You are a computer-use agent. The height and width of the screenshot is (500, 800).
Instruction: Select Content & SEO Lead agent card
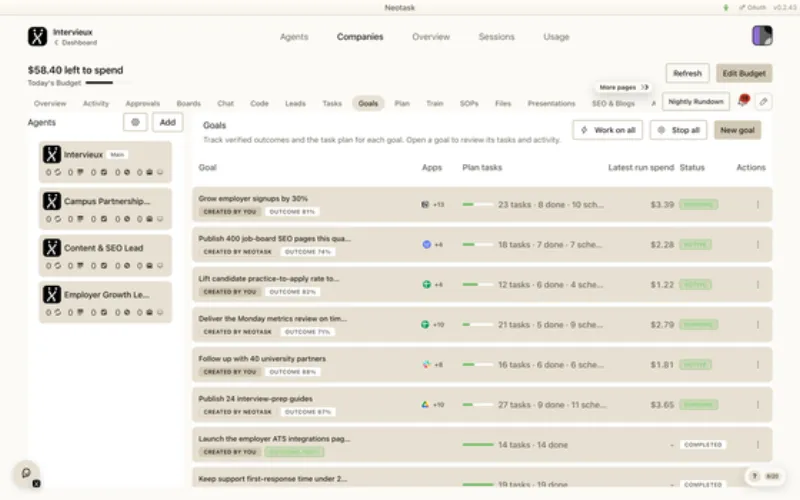pos(105,255)
